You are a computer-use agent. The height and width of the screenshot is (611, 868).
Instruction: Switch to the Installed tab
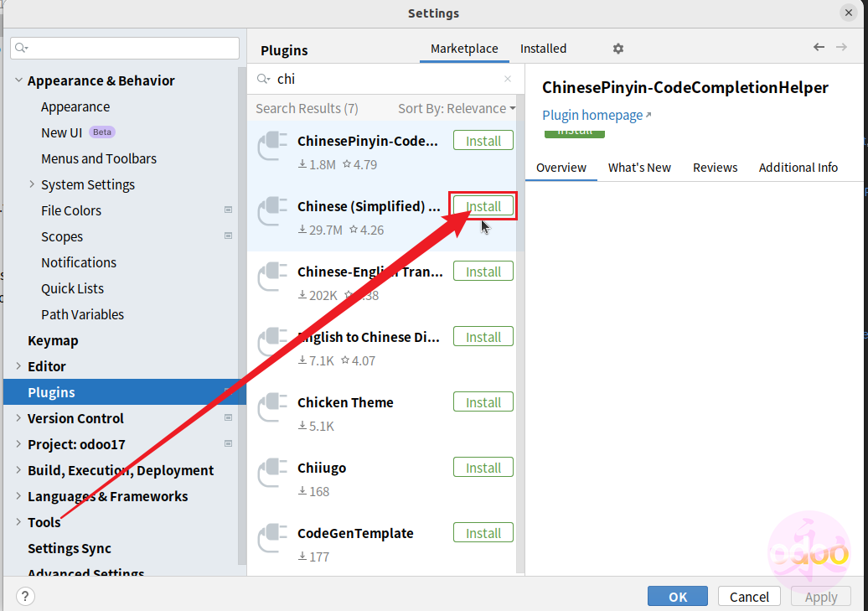543,49
